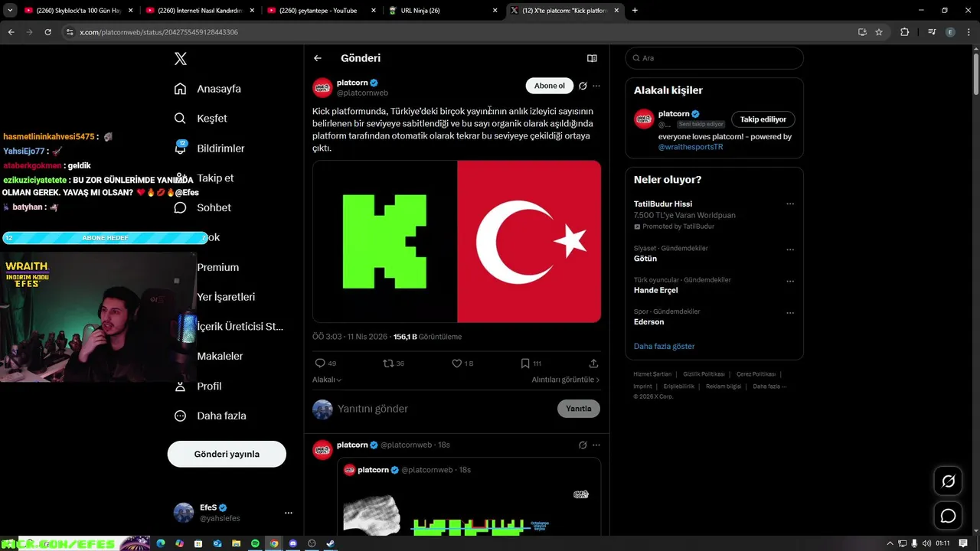The width and height of the screenshot is (980, 551).
Task: Click the Takip ediliyor button
Action: [x=763, y=119]
